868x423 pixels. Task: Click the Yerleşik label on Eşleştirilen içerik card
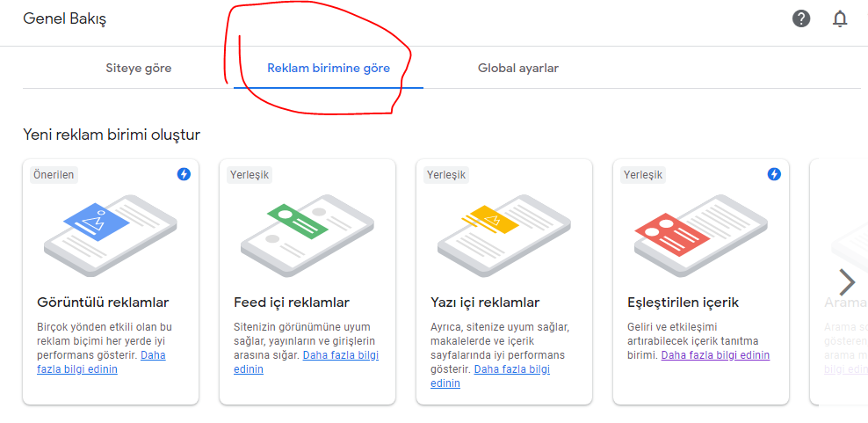[643, 175]
